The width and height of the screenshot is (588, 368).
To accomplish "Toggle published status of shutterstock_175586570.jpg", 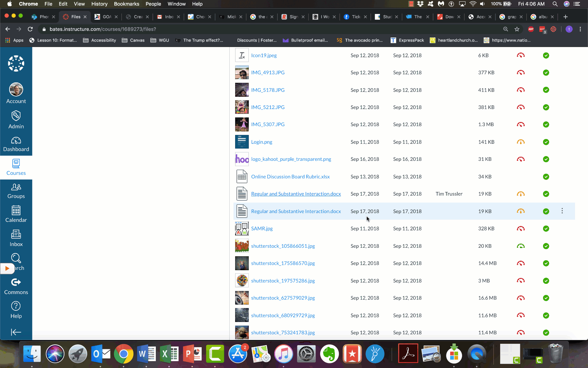I will coord(546,263).
